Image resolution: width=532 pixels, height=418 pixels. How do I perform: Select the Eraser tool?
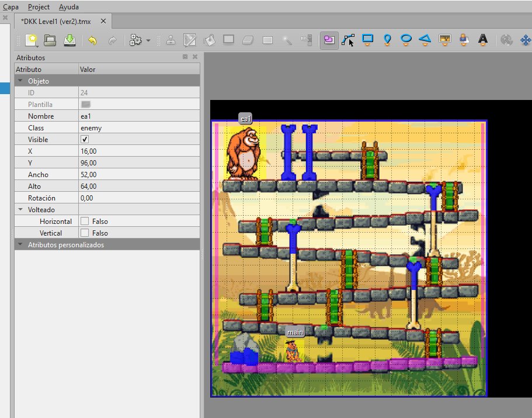pyautogui.click(x=248, y=40)
